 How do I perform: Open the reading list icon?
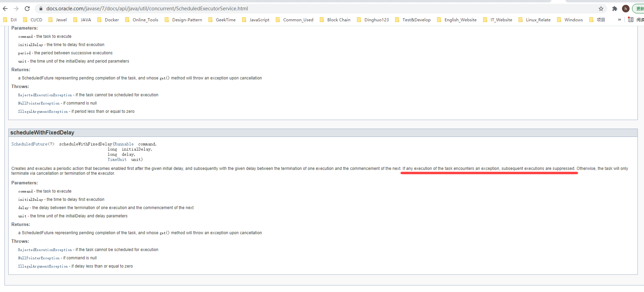point(631,20)
